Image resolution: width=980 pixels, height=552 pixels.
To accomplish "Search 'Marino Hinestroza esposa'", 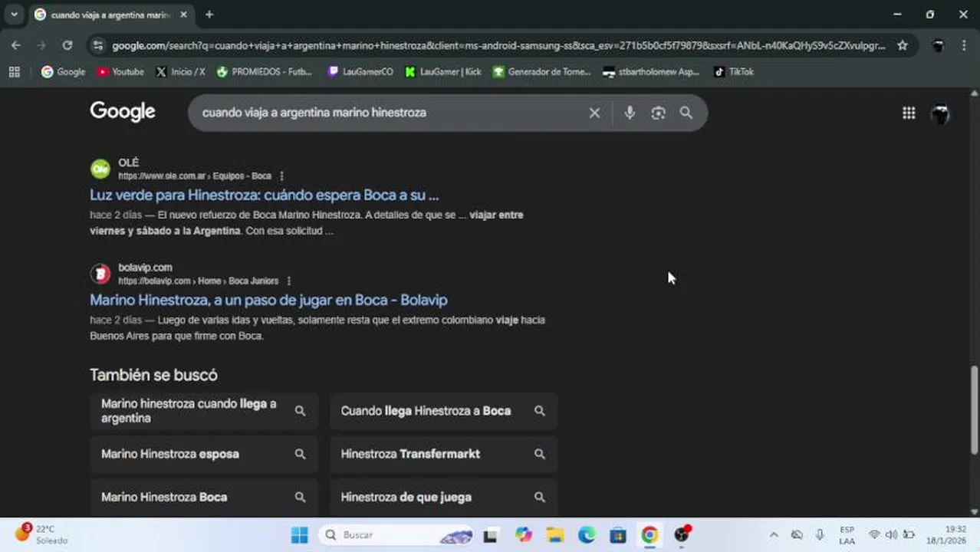I will pyautogui.click(x=204, y=454).
